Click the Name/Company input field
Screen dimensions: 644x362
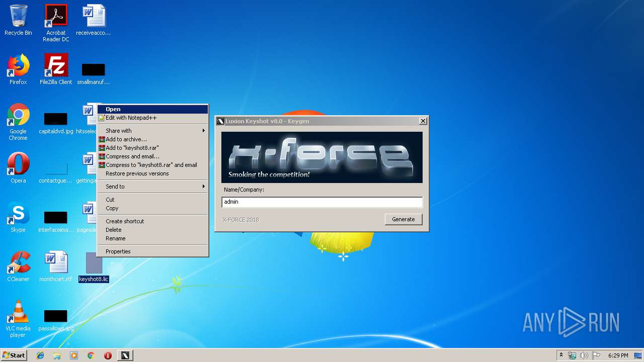pos(322,202)
